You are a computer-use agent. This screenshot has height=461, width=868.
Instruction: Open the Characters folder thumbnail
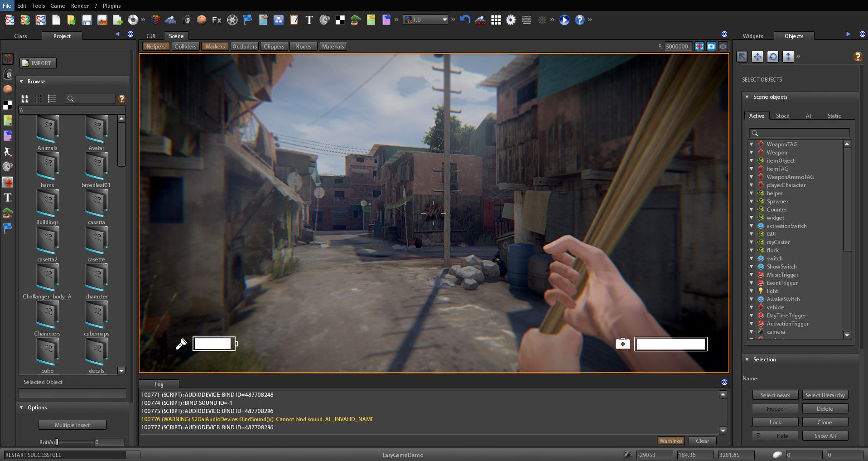click(x=47, y=314)
